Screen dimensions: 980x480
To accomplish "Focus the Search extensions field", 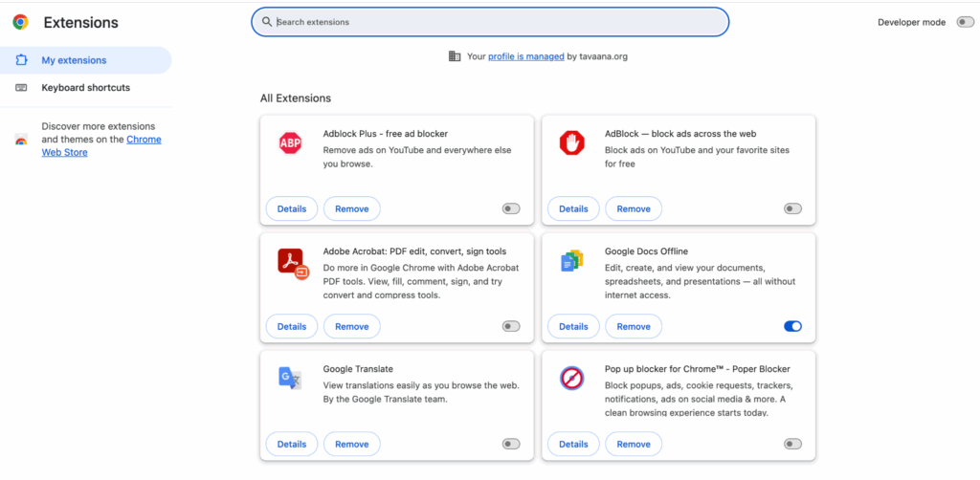I will pyautogui.click(x=490, y=22).
